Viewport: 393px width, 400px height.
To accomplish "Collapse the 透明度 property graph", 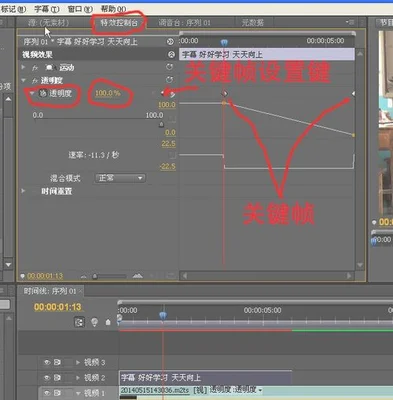I will coord(32,93).
